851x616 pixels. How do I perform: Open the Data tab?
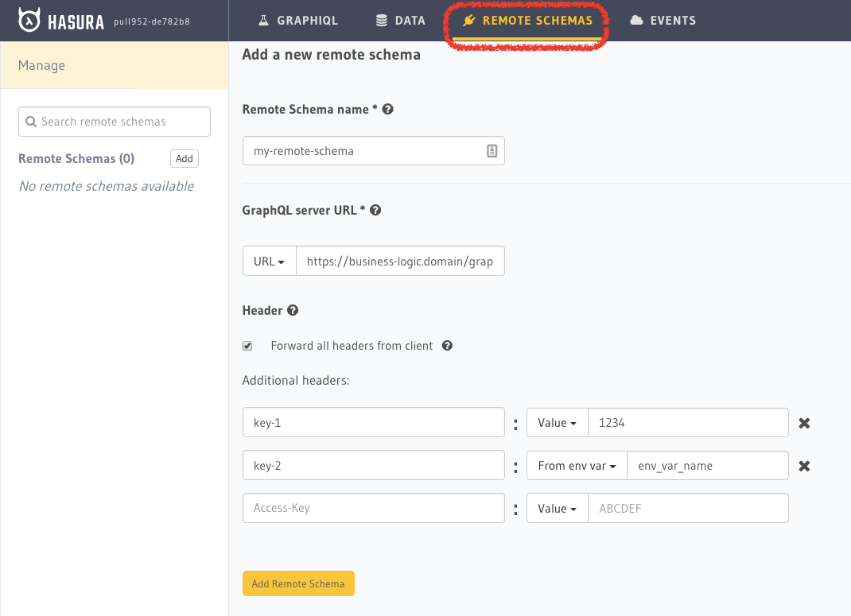401,21
